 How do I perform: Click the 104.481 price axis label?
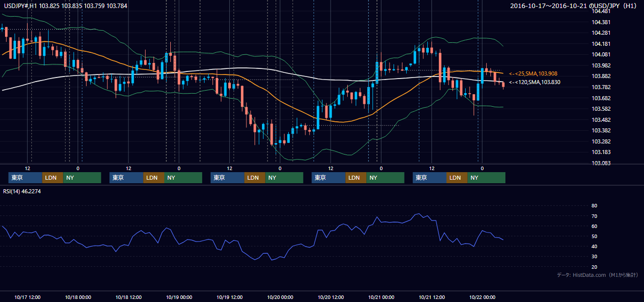[601, 12]
